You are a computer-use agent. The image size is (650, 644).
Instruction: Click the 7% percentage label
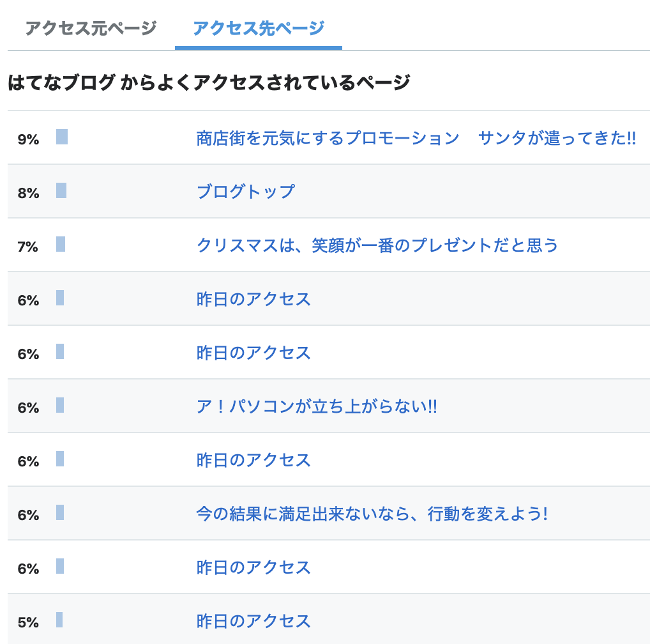click(x=28, y=247)
